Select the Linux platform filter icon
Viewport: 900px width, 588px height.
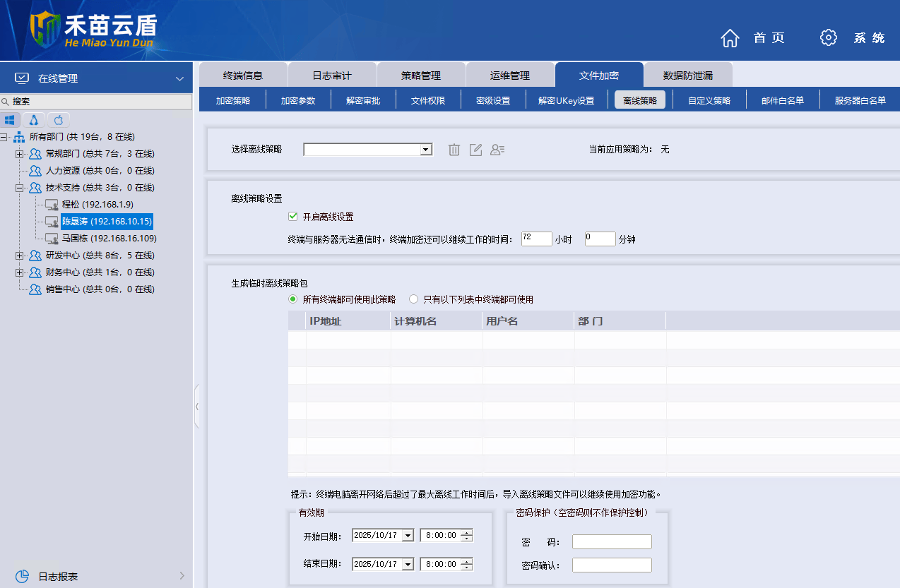pyautogui.click(x=33, y=119)
